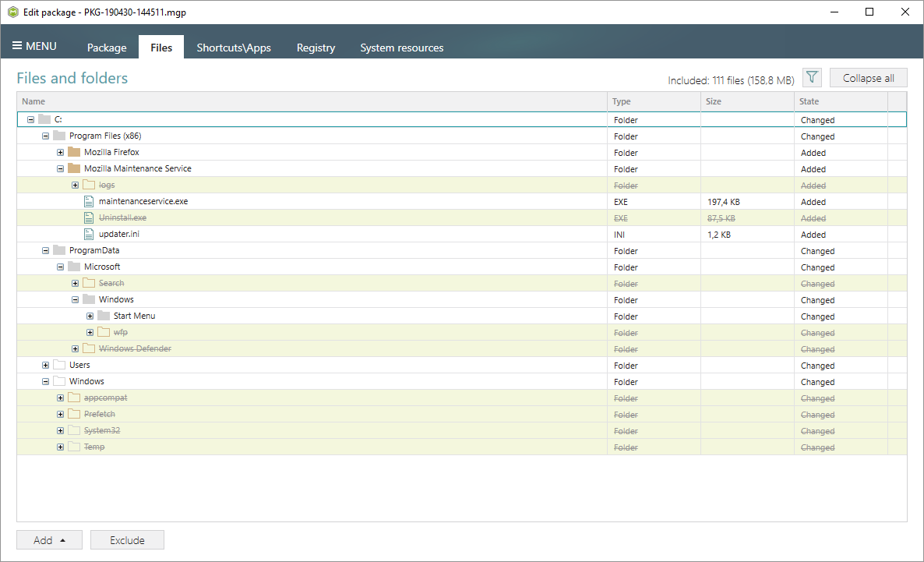
Task: Expand the logs folder node
Action: coord(75,186)
